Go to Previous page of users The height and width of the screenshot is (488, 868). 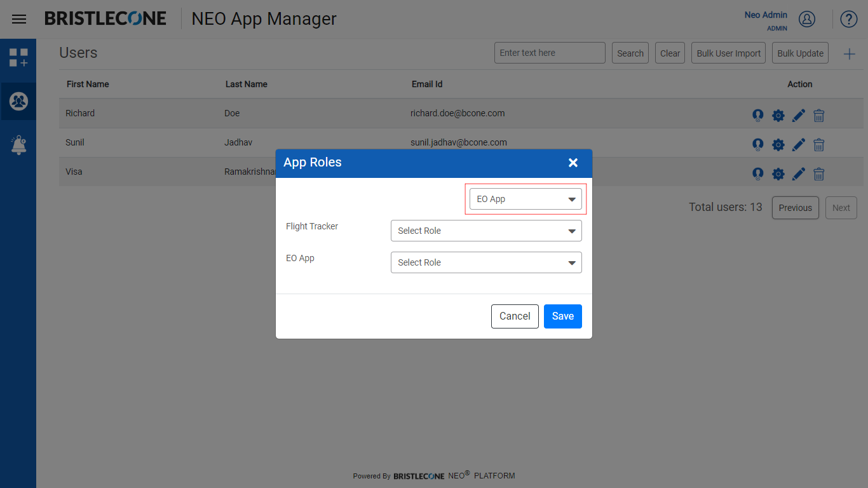[x=796, y=208]
